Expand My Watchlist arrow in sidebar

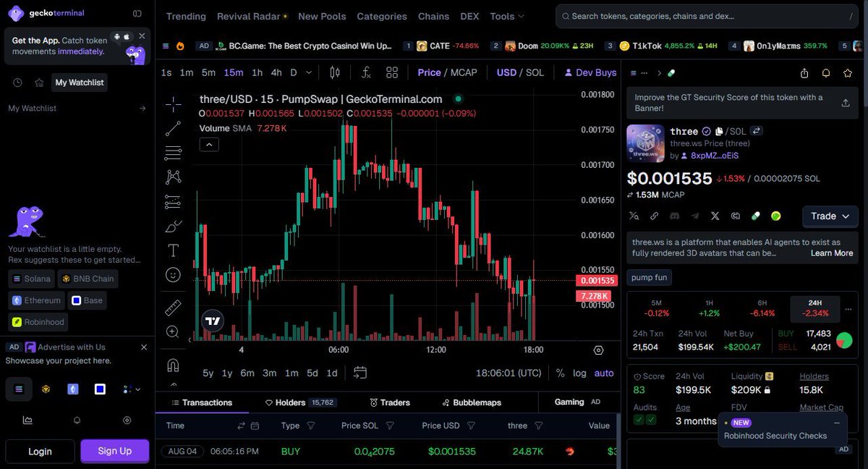tap(142, 108)
